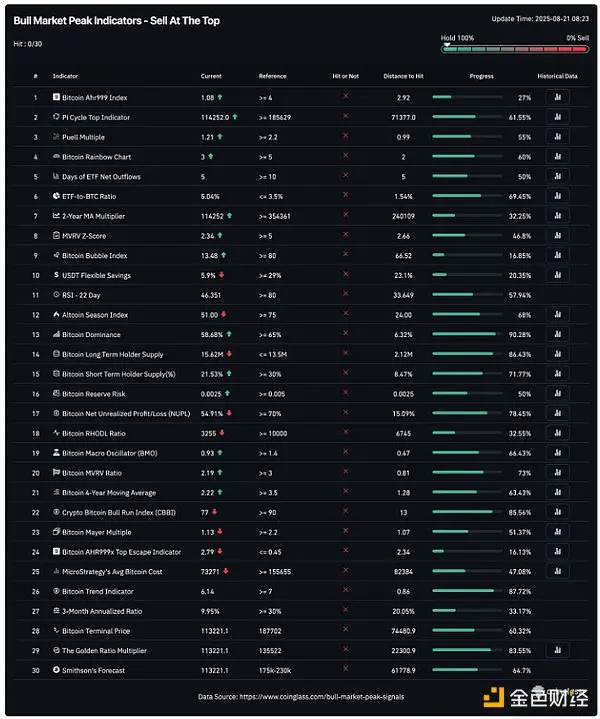Open historical chart for Bitcoin Macro Oscillator (BMO)
The image size is (600, 719).
pyautogui.click(x=557, y=453)
